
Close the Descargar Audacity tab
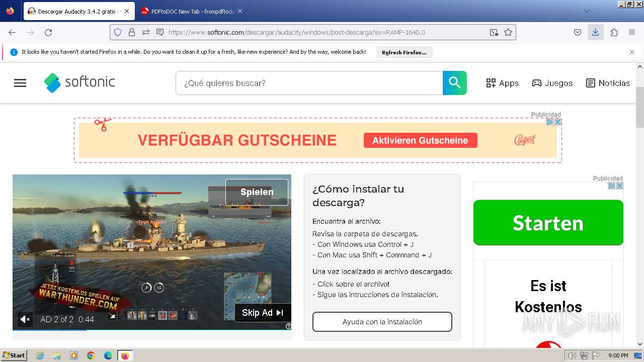tap(126, 11)
